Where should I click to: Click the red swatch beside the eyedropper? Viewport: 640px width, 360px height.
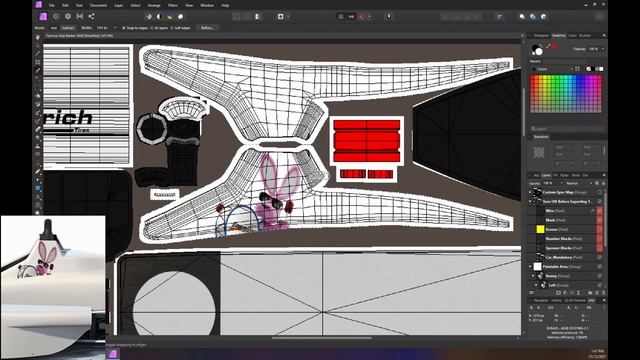click(554, 47)
